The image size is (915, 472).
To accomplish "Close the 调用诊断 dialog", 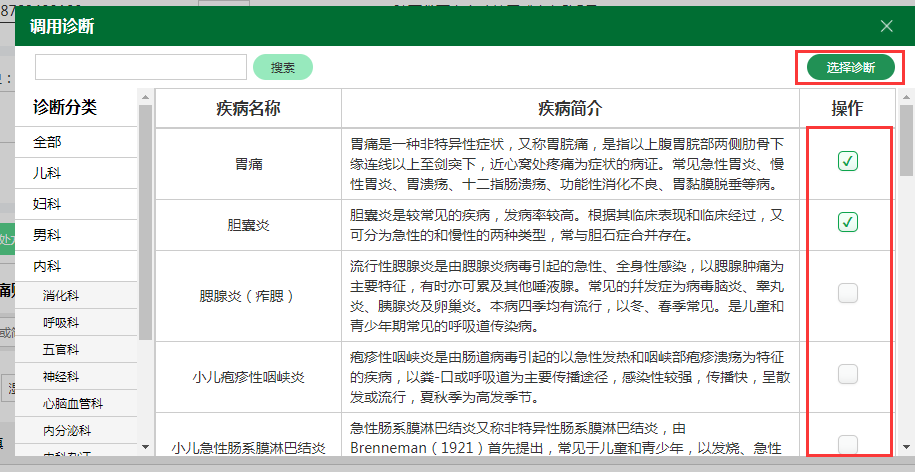I will (886, 26).
